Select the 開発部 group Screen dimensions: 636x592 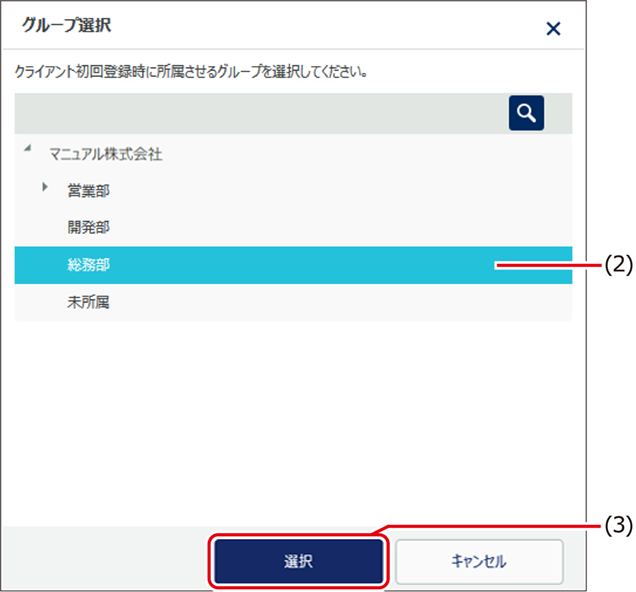88,227
